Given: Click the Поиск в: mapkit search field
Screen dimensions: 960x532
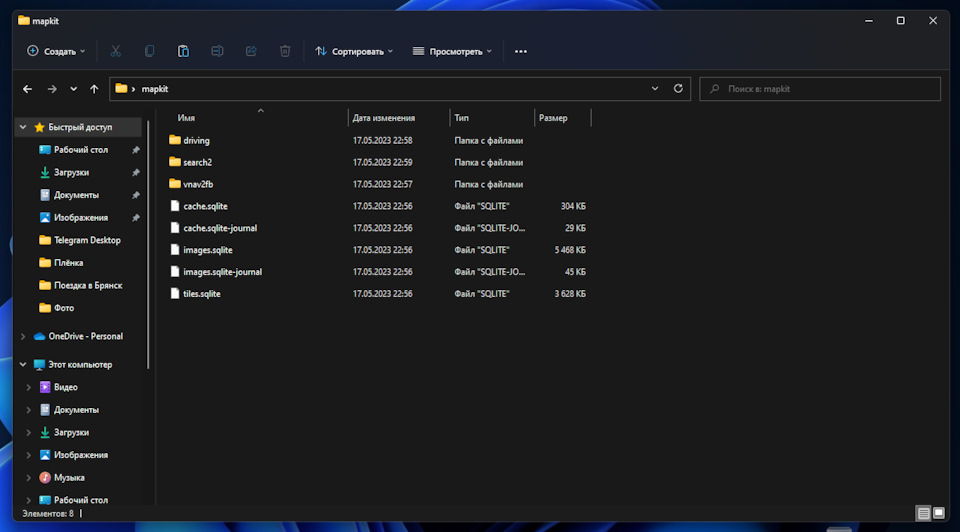Looking at the screenshot, I should pos(820,89).
